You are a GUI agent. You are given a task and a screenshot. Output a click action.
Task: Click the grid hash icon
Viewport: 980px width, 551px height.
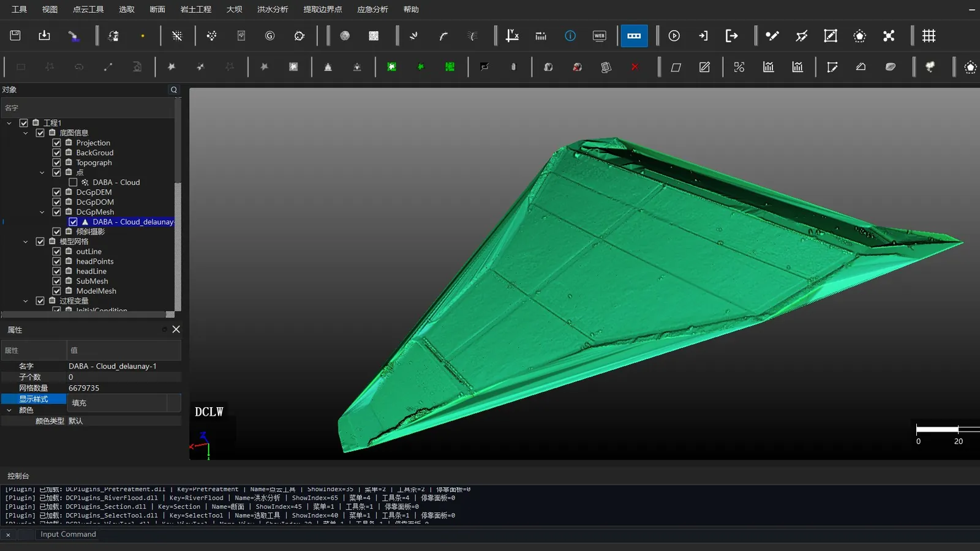929,36
